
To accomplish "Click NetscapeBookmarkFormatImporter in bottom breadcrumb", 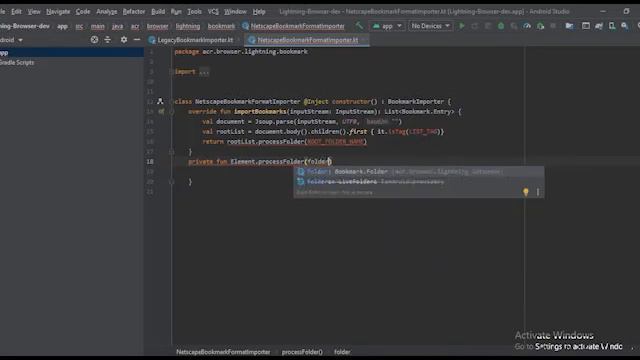I will point(223,352).
